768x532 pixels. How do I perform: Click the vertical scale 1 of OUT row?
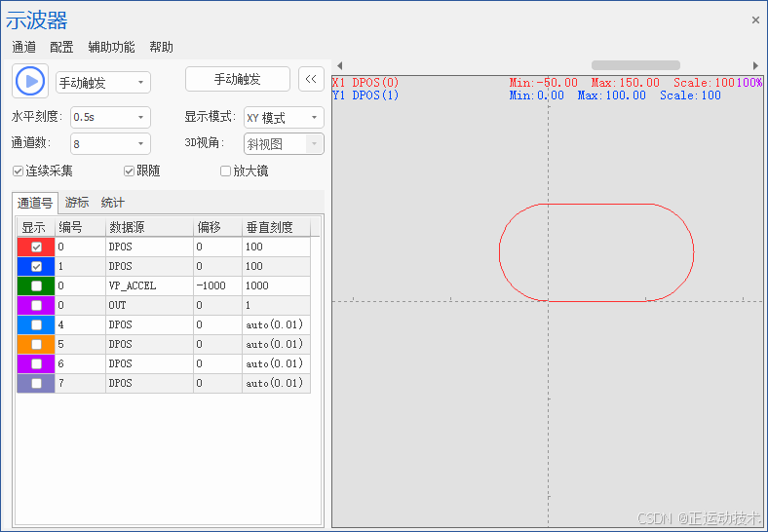click(x=276, y=306)
